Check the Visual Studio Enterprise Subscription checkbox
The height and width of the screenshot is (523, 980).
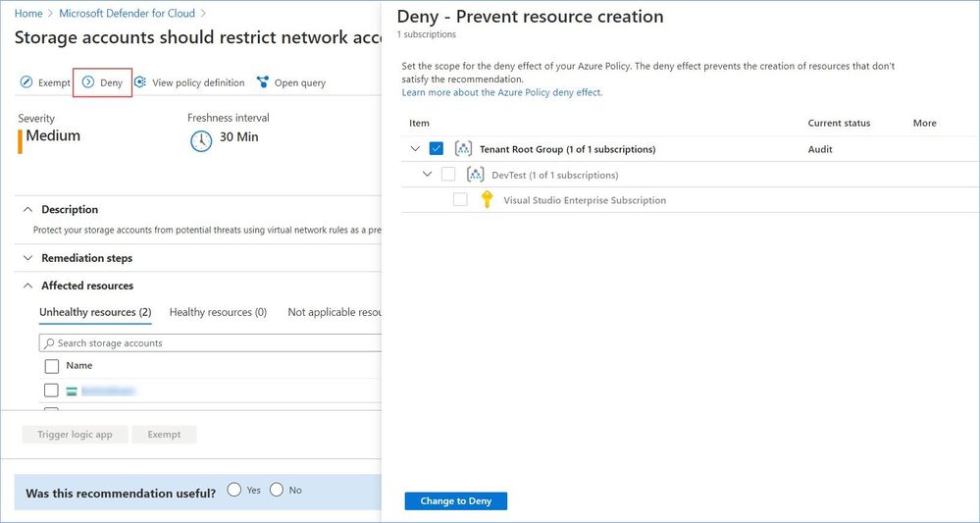click(460, 200)
